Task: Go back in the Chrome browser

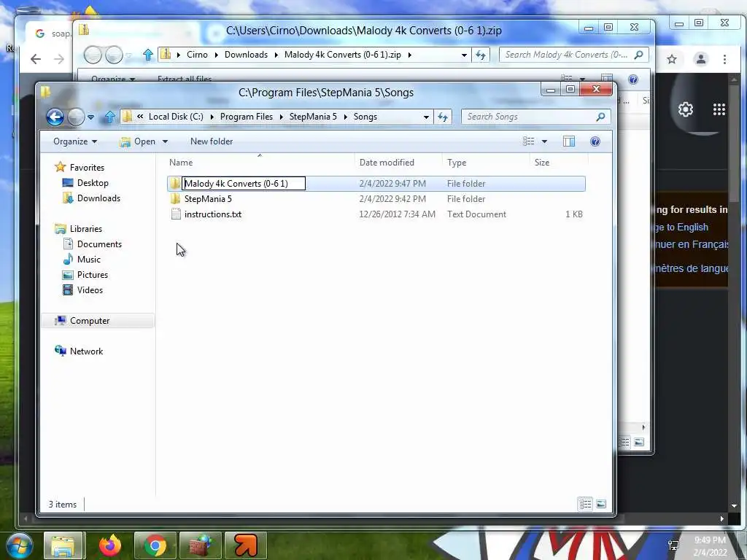Action: coord(36,58)
